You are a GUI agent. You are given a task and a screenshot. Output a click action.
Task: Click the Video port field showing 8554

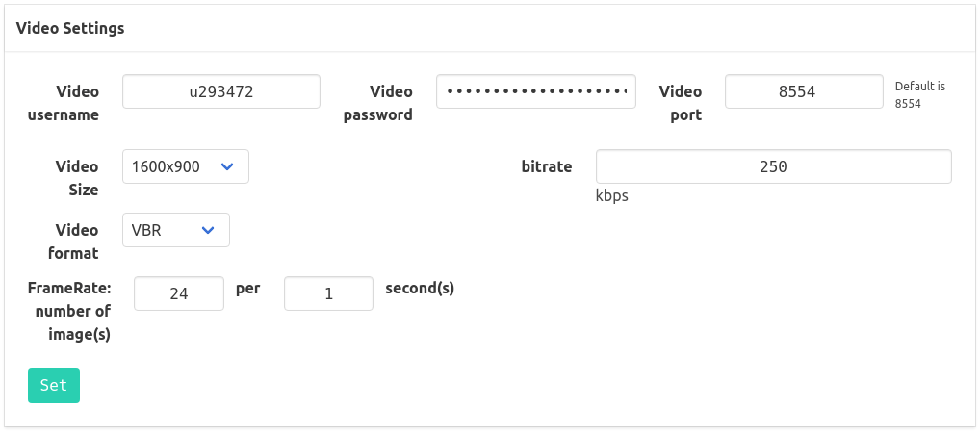pyautogui.click(x=803, y=91)
